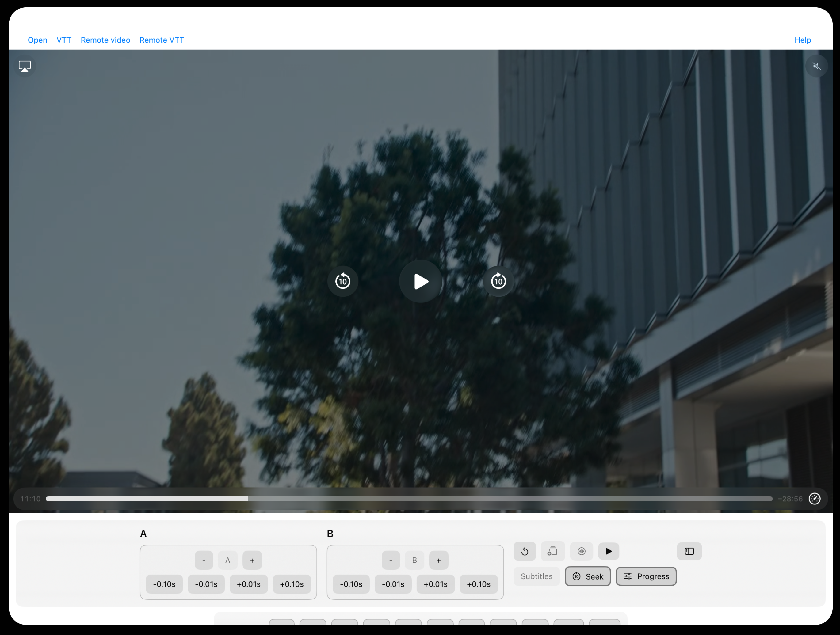This screenshot has height=635, width=840.
Task: Toggle the sidebar panel icon
Action: (689, 551)
